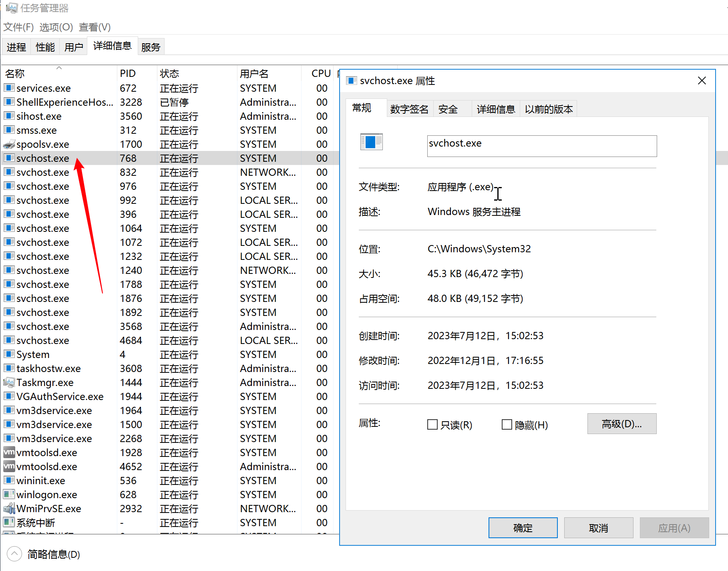Click the Taskmgr.exe process icon

point(9,382)
